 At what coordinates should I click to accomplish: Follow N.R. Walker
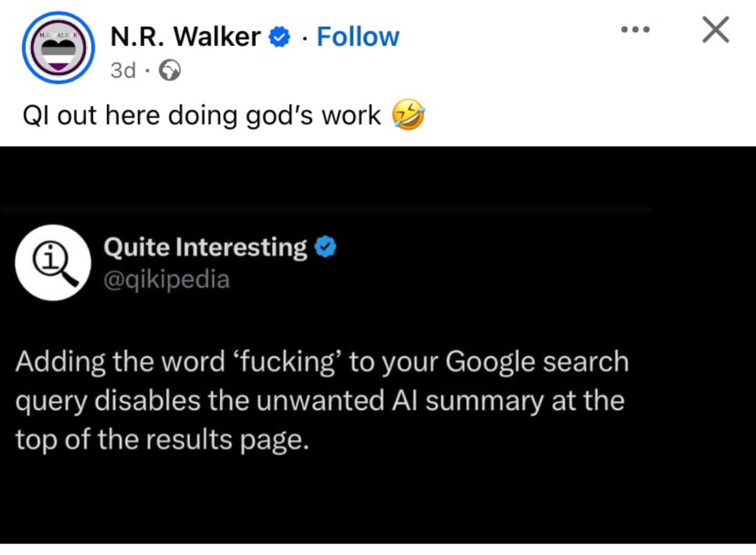(x=358, y=37)
